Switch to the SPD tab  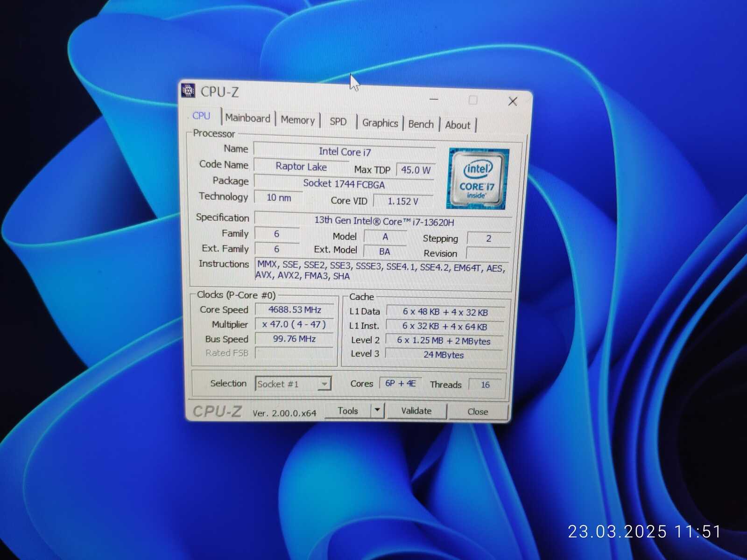coord(338,122)
